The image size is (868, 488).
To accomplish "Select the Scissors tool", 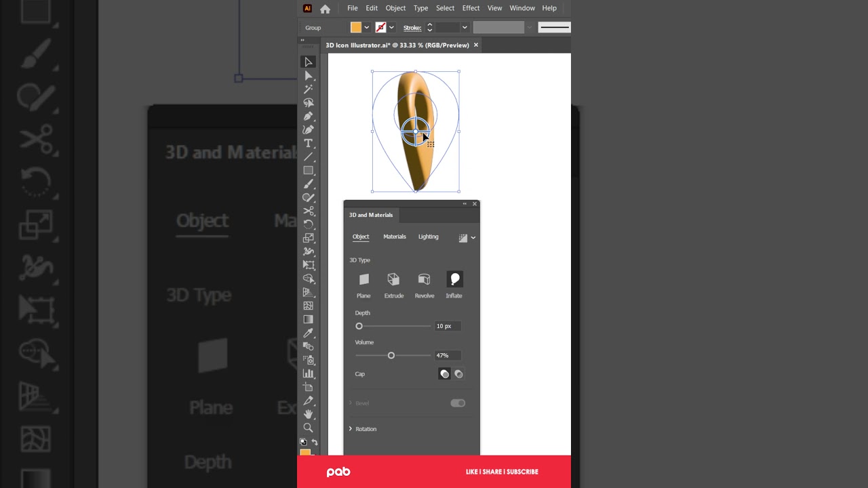I will [309, 211].
